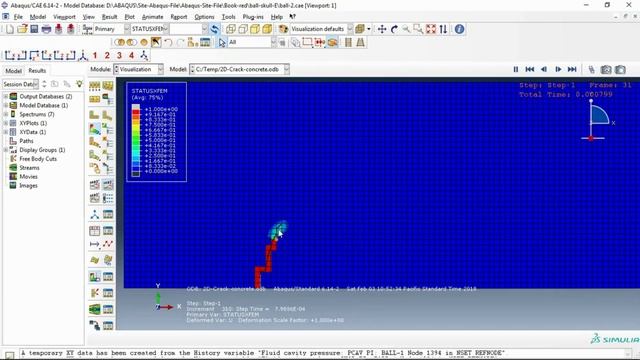640x360 pixels.
Task: Step to next animation frame
Action: pos(558,69)
